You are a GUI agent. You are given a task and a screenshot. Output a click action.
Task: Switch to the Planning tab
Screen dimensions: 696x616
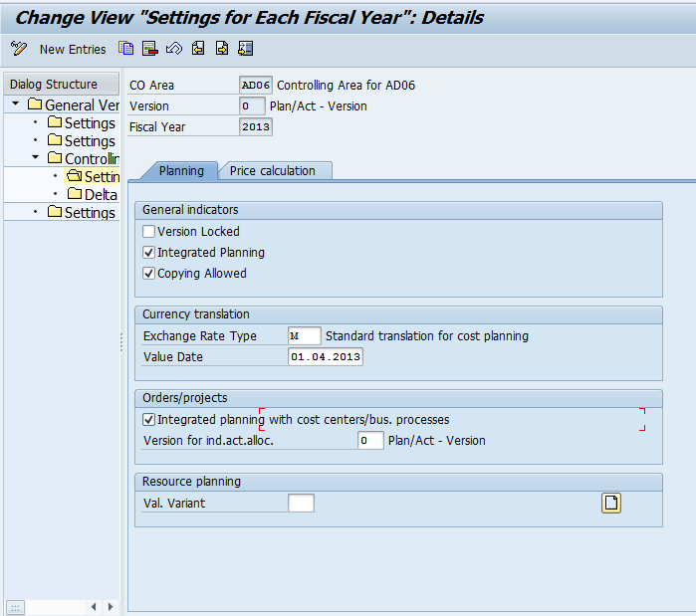pyautogui.click(x=181, y=171)
